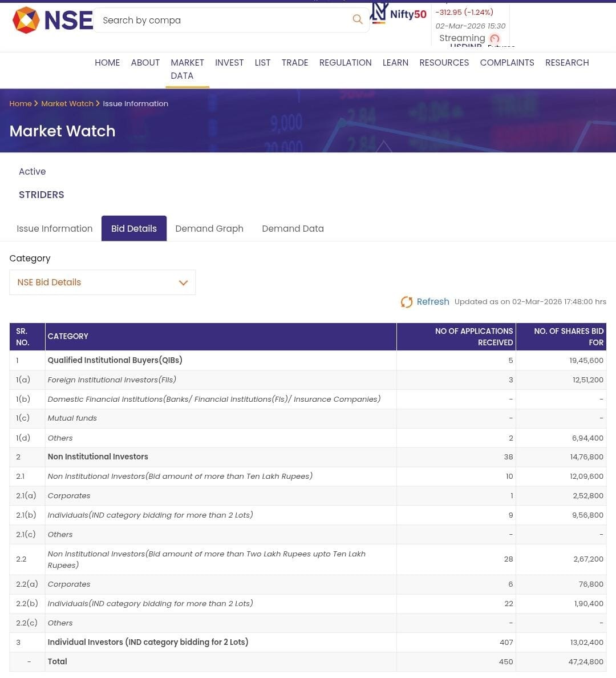Image resolution: width=616 pixels, height=678 pixels.
Task: Click the Refresh circular arrows icon
Action: (x=406, y=302)
